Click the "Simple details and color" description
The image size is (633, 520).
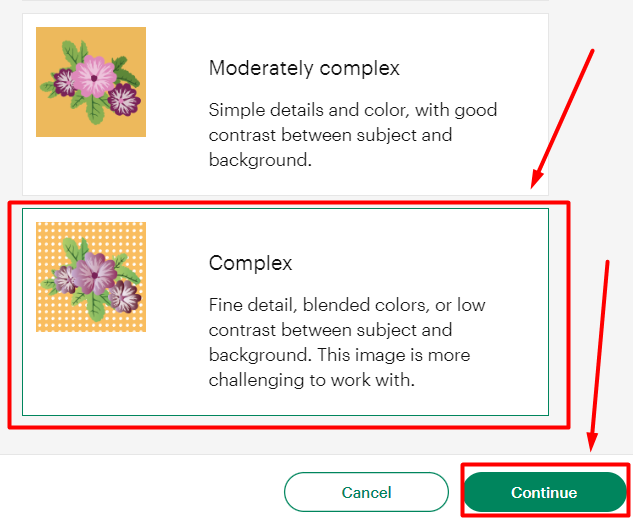(353, 135)
